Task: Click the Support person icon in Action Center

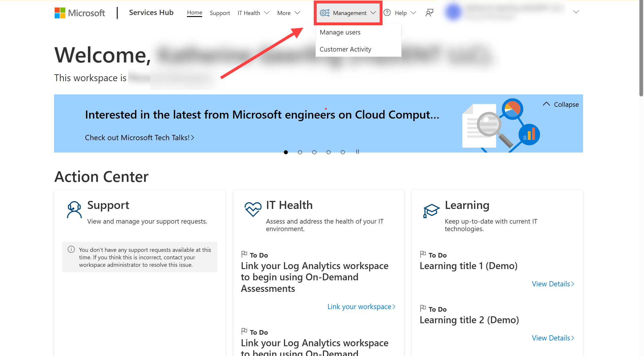Action: pos(74,209)
